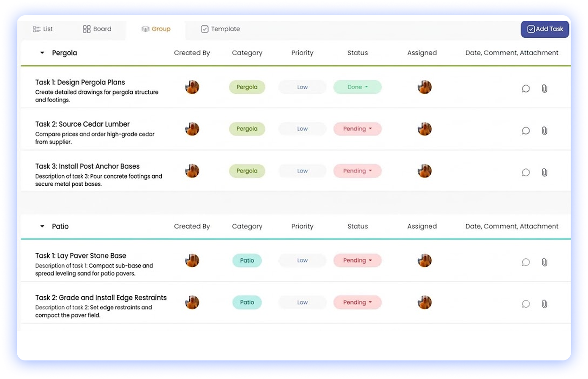Open task 'Task 1: Lay Paver Stone Base'
The height and width of the screenshot is (379, 588).
pos(81,256)
